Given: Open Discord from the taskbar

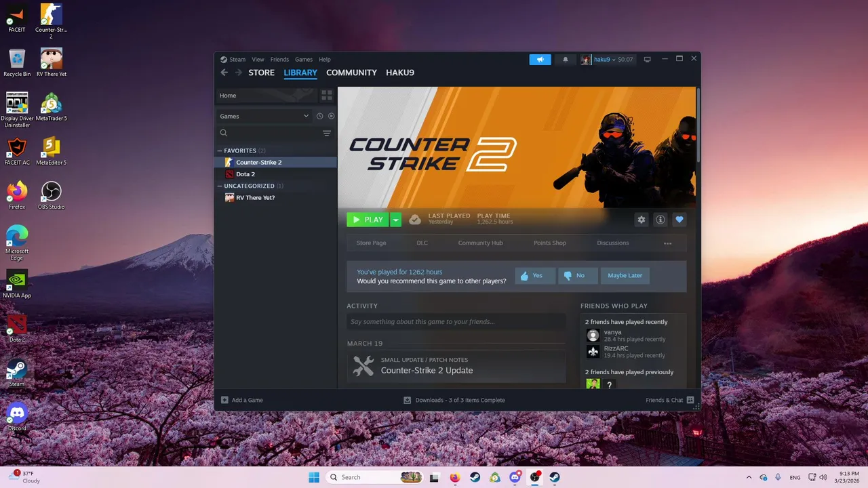Looking at the screenshot, I should tap(515, 477).
